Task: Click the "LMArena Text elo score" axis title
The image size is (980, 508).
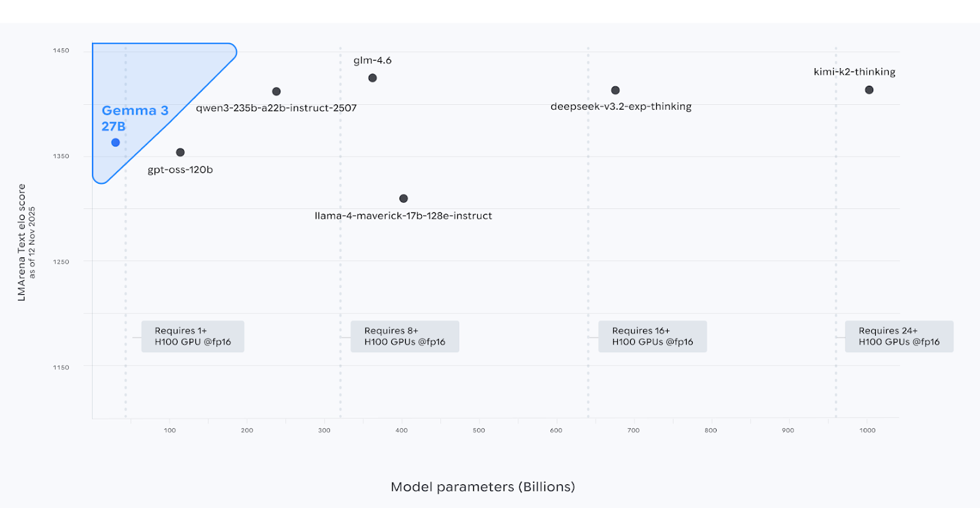Action: [x=22, y=242]
